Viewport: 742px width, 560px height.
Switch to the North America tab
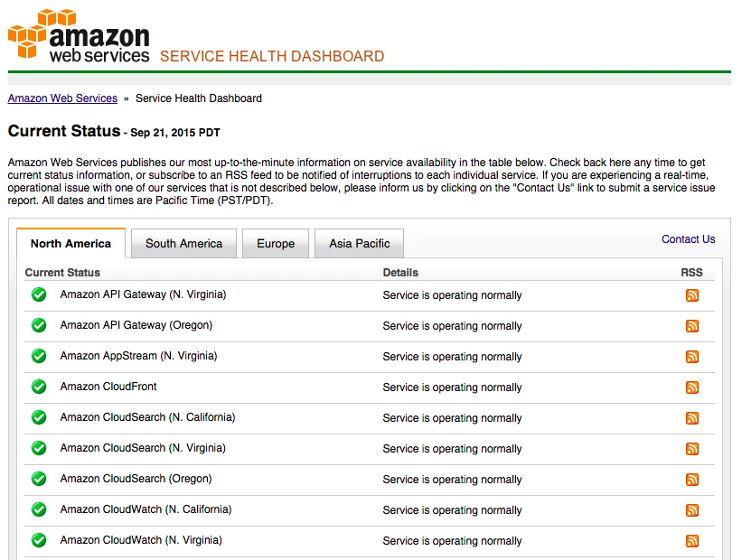coord(70,243)
